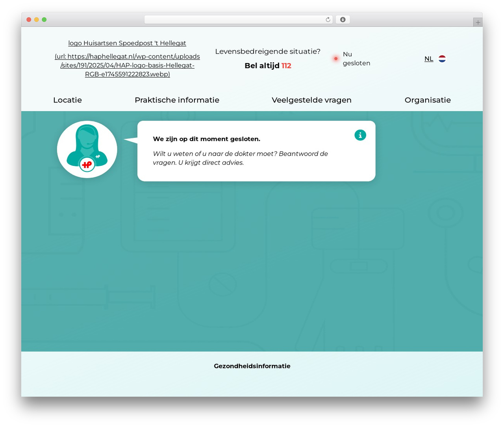This screenshot has width=504, height=427.
Task: Click the browser download icon
Action: point(343,20)
